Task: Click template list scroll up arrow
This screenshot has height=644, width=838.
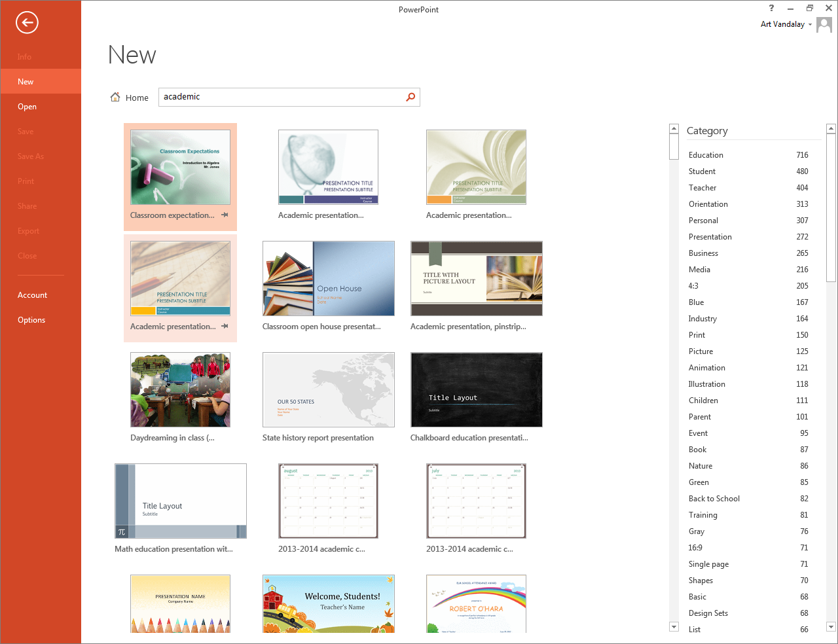Action: 674,128
